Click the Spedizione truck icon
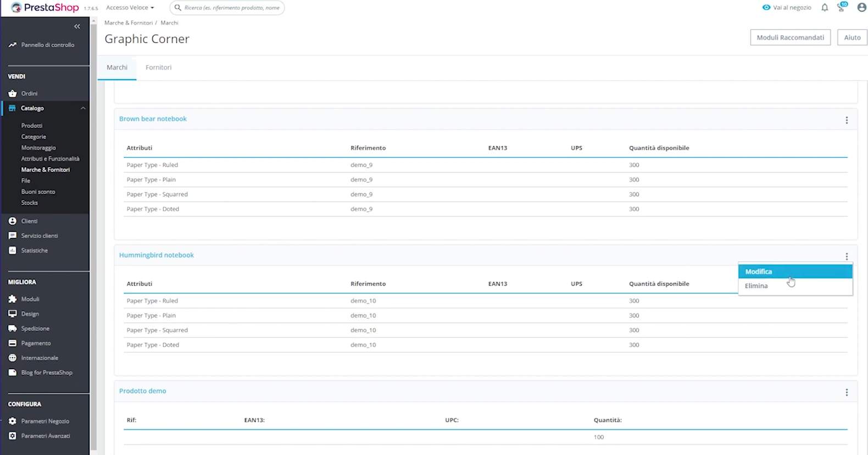The width and height of the screenshot is (868, 455). pyautogui.click(x=13, y=329)
